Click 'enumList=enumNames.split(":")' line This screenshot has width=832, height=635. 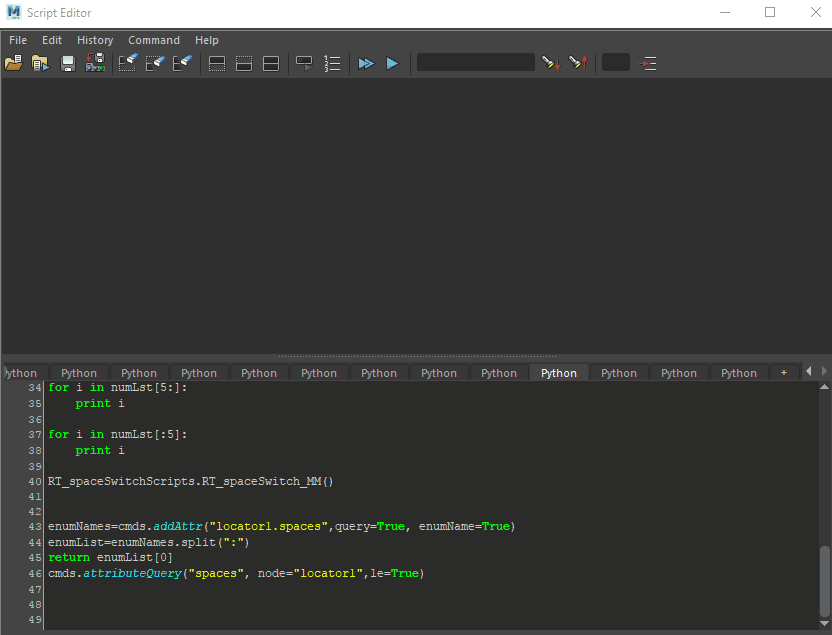click(x=149, y=542)
